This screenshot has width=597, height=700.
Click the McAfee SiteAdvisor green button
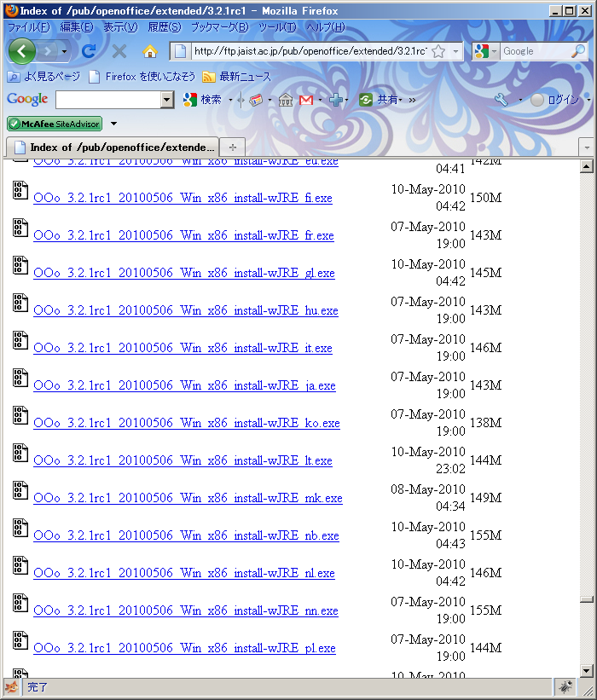[55, 124]
